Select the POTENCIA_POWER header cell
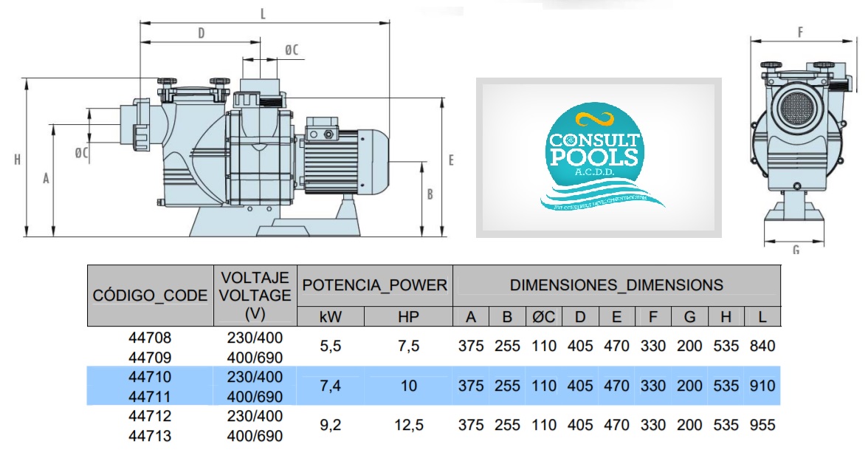Viewport: 868px width, 464px height. click(375, 285)
